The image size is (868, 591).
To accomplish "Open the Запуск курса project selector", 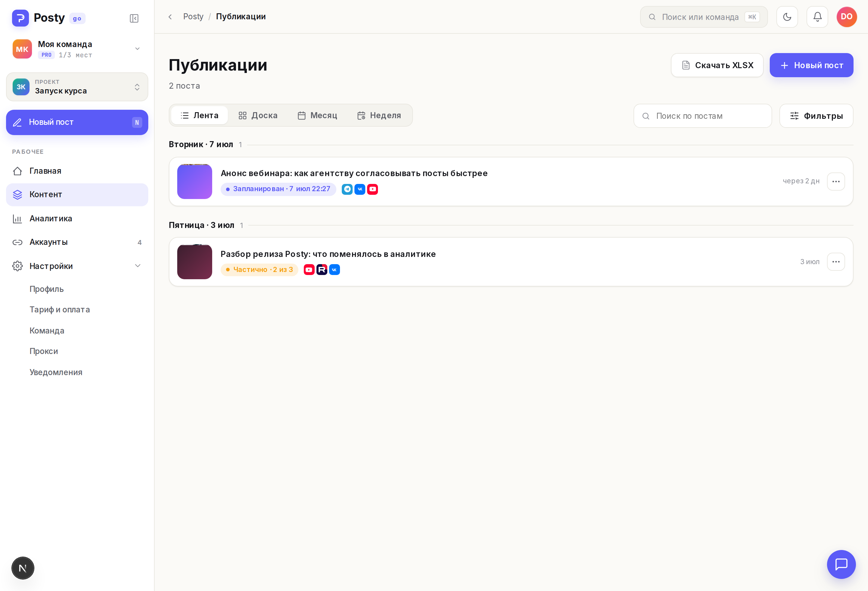I will [77, 87].
